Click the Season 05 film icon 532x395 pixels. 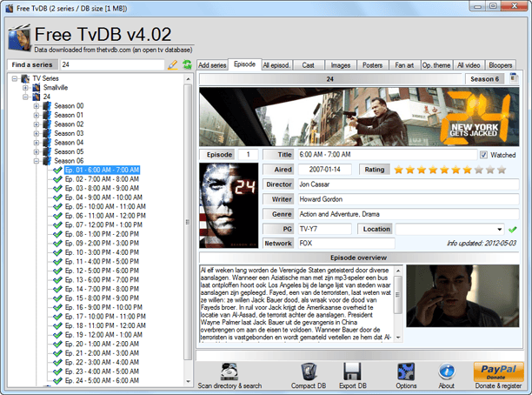point(47,151)
